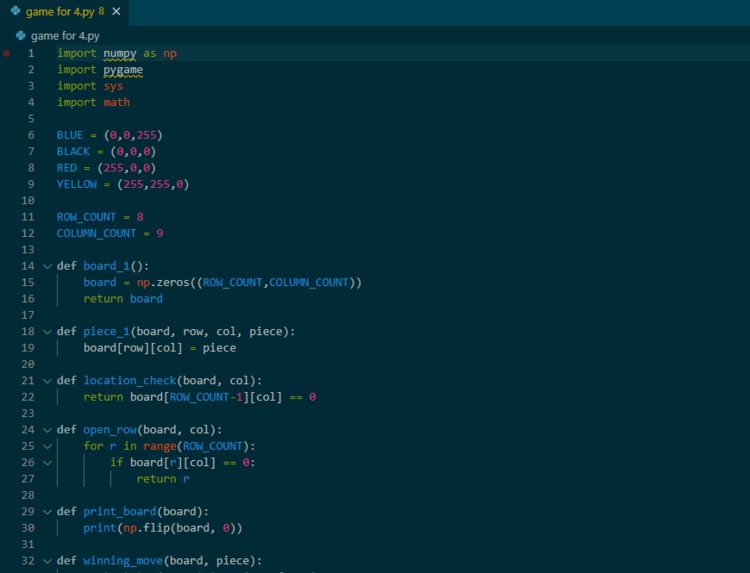Click 'flip' in np.flip call
Image resolution: width=750 pixels, height=573 pixels.
point(156,528)
